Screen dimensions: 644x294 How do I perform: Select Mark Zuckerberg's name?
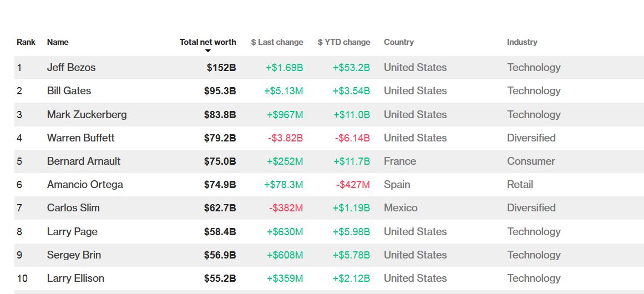87,115
